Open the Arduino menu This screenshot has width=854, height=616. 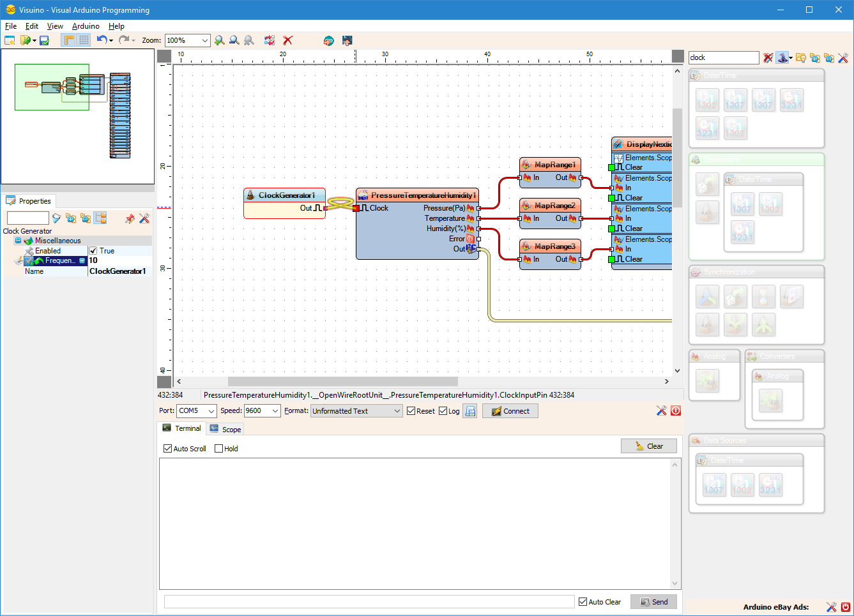tap(85, 26)
